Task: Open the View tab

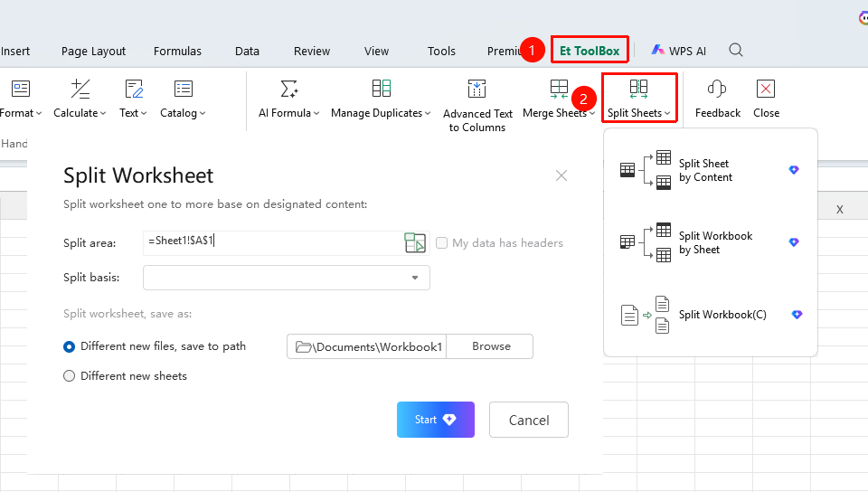Action: coord(376,51)
